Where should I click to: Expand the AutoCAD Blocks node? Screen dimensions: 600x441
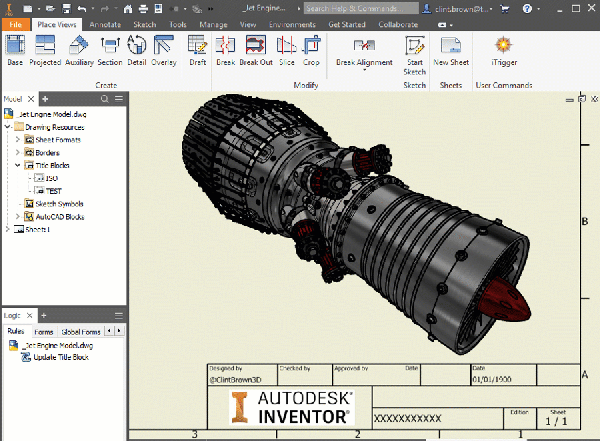pyautogui.click(x=17, y=216)
